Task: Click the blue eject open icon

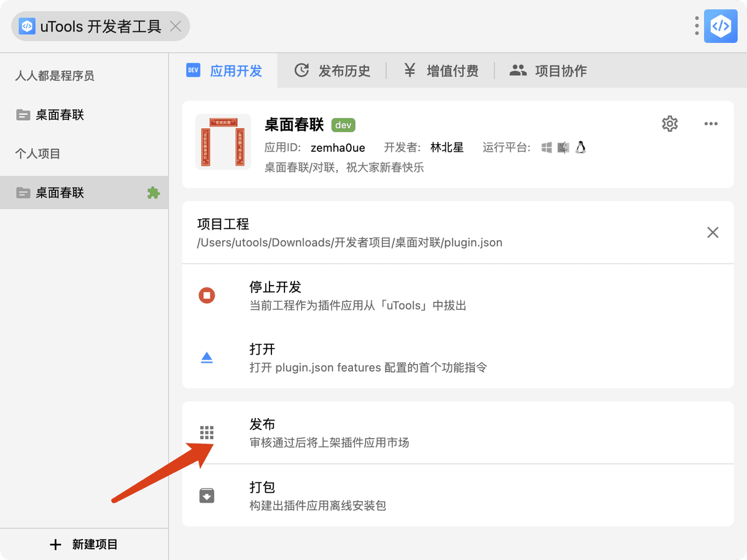Action: (x=207, y=358)
